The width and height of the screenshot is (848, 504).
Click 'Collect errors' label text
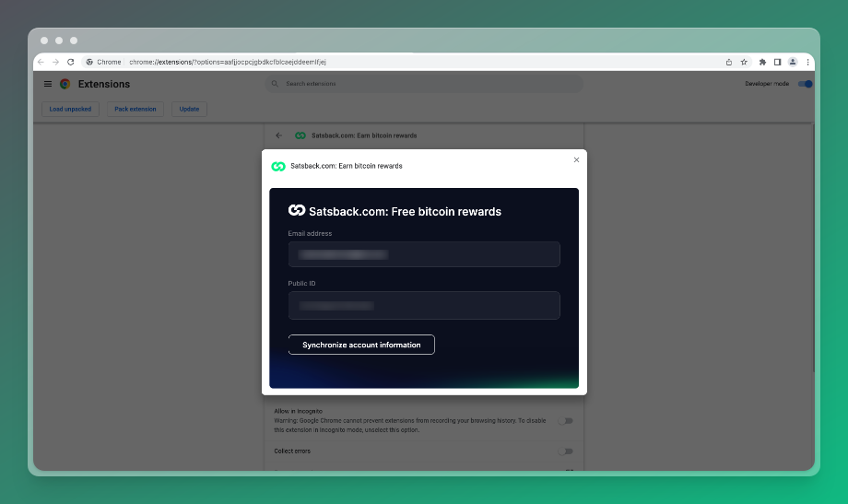(x=292, y=451)
